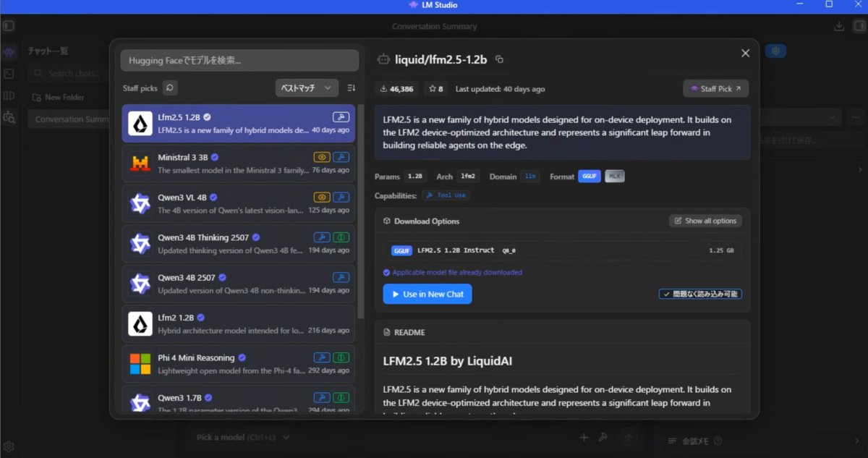Click the download icon in the top bar
The image size is (868, 458).
tap(839, 26)
